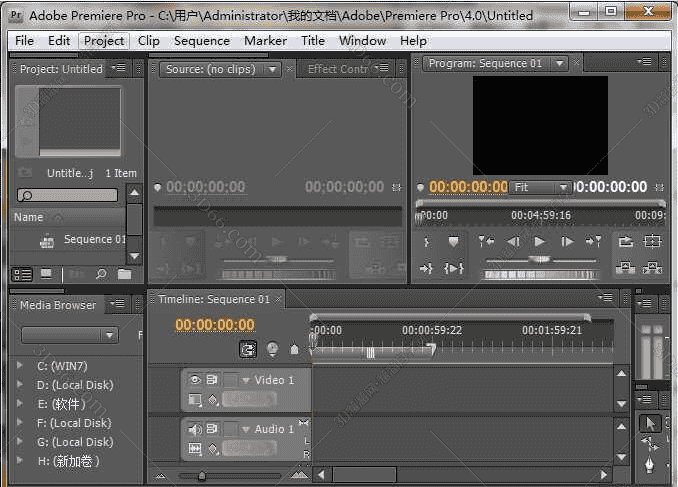Open the Fit zoom level dropdown
Viewport: 678px width, 487px height.
(x=541, y=187)
